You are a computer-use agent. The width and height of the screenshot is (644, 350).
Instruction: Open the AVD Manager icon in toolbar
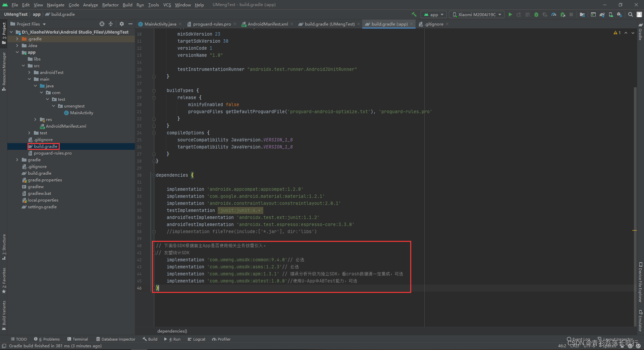pos(611,14)
